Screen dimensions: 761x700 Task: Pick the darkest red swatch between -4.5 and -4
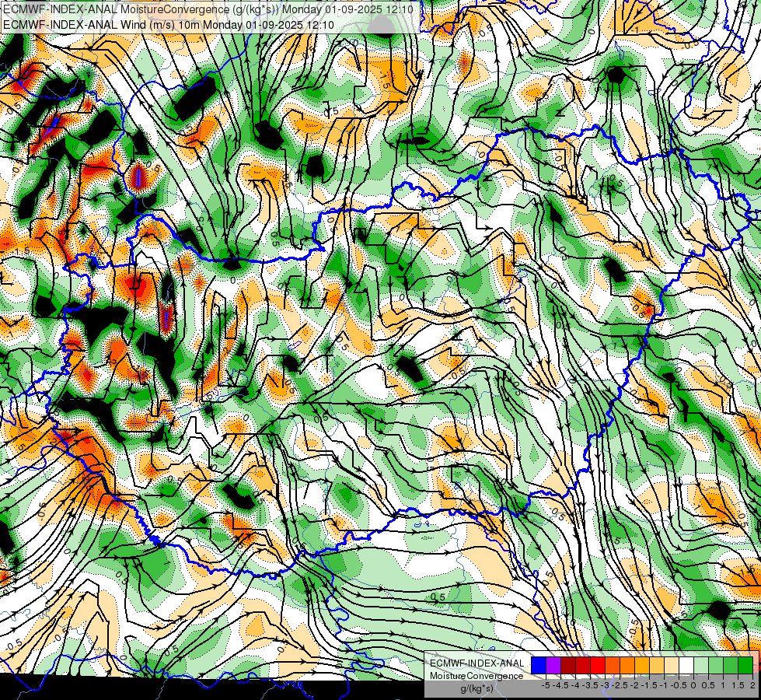(568, 665)
